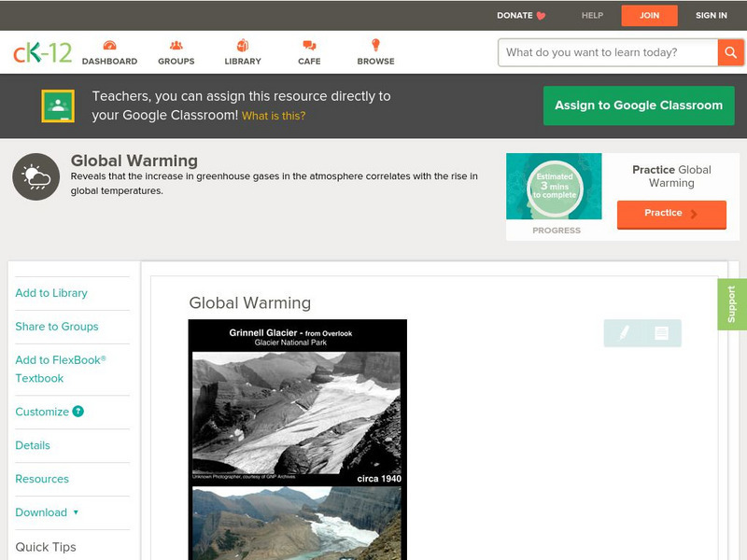
Task: Click the estimated time progress circle
Action: pyautogui.click(x=554, y=187)
